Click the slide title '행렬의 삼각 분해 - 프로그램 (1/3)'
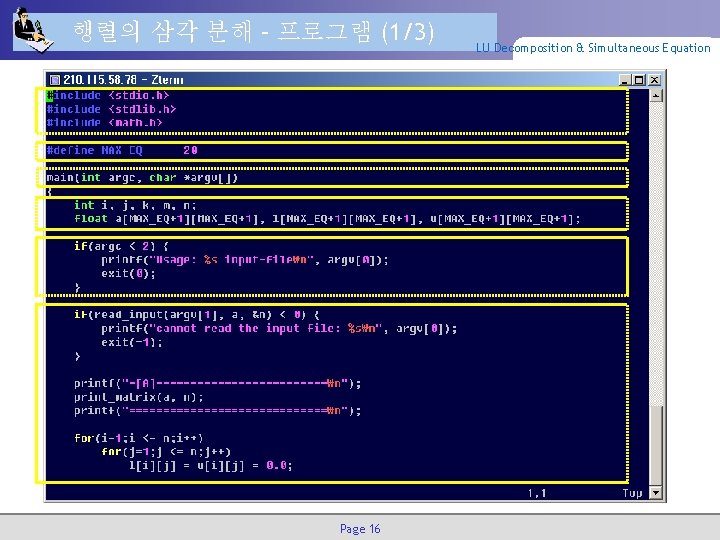The width and height of the screenshot is (720, 540). coord(253,32)
